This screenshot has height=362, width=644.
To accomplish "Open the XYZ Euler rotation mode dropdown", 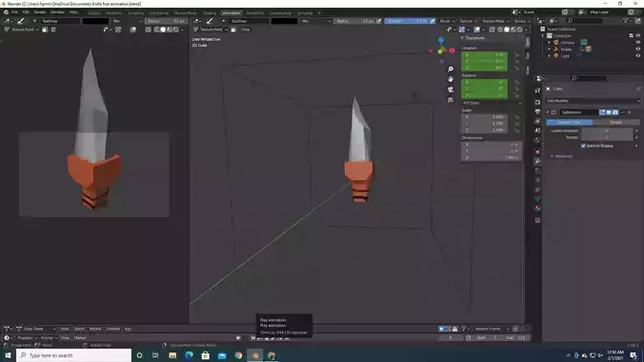I will tap(492, 103).
